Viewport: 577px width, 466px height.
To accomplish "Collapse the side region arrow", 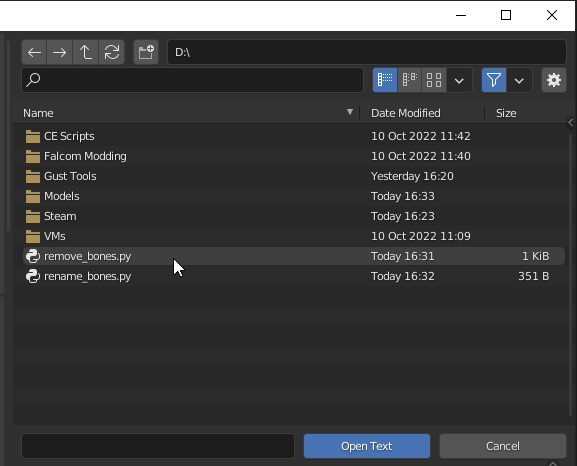I will click(x=571, y=123).
